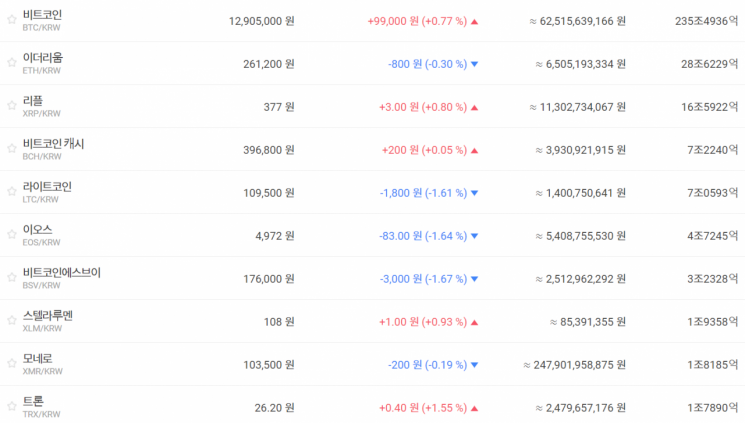Screen dimensions: 745x423
Task: Click market cap 1조8185억
Action: click(x=713, y=365)
